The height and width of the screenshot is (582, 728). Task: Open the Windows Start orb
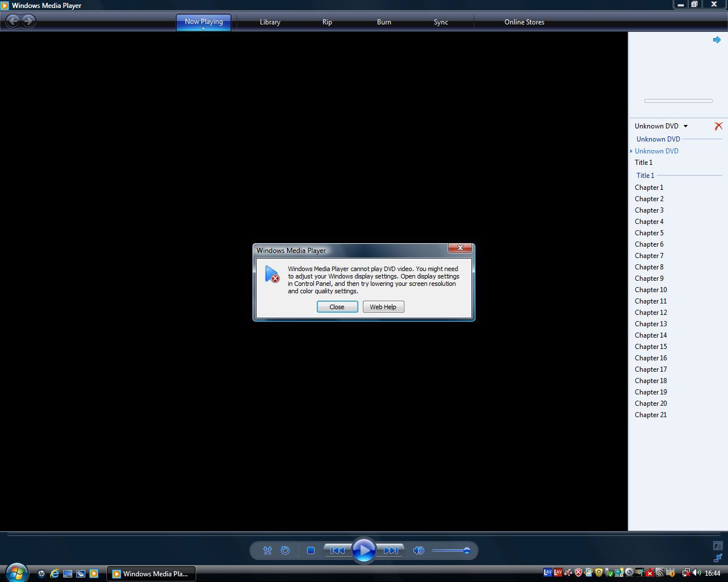coord(16,573)
